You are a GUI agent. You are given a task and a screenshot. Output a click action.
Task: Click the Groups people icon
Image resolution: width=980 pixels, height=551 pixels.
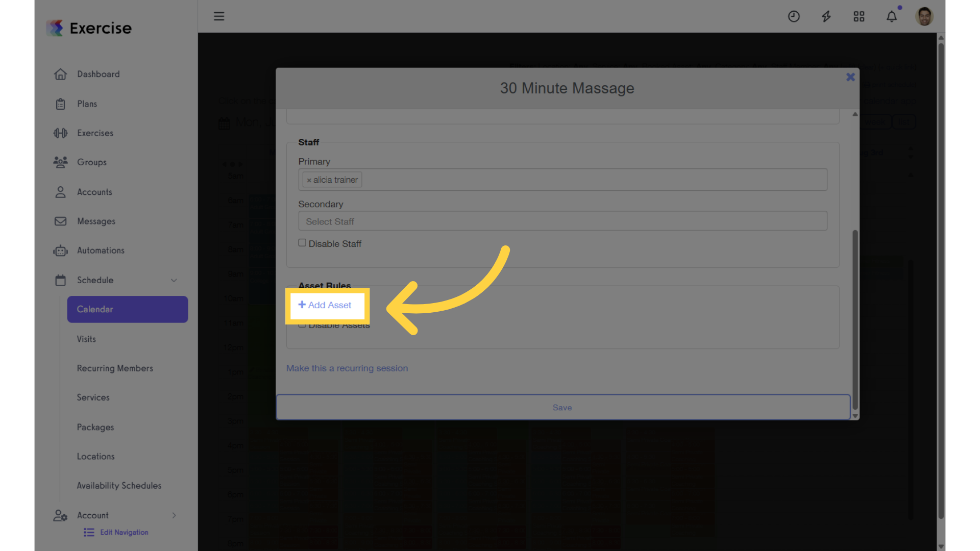click(x=60, y=162)
